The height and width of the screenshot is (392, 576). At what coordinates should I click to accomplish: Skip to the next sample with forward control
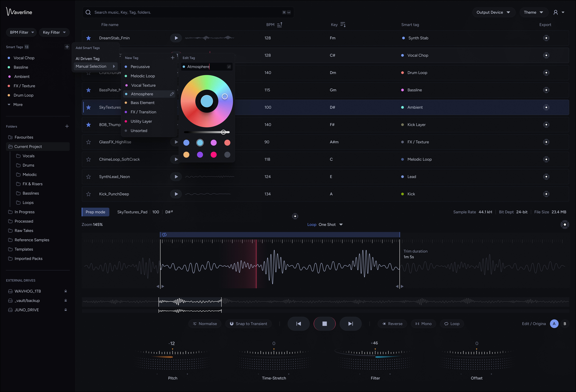pyautogui.click(x=350, y=324)
